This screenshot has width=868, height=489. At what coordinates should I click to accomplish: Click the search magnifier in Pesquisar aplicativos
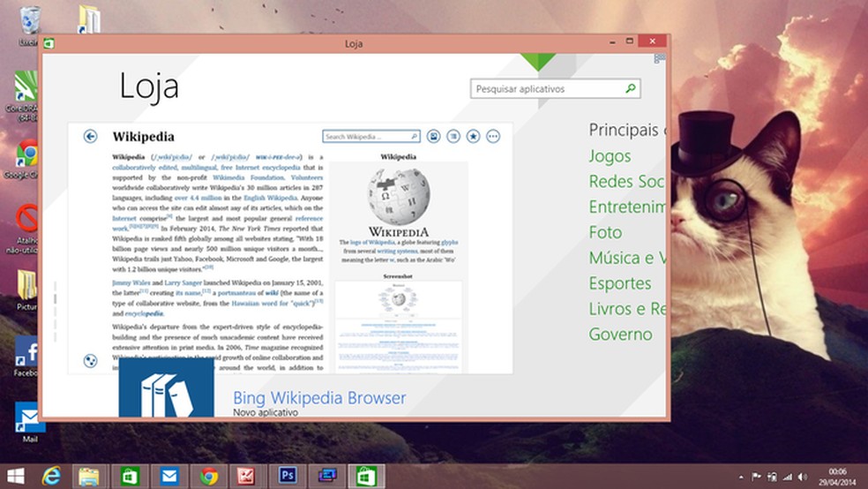[x=630, y=88]
